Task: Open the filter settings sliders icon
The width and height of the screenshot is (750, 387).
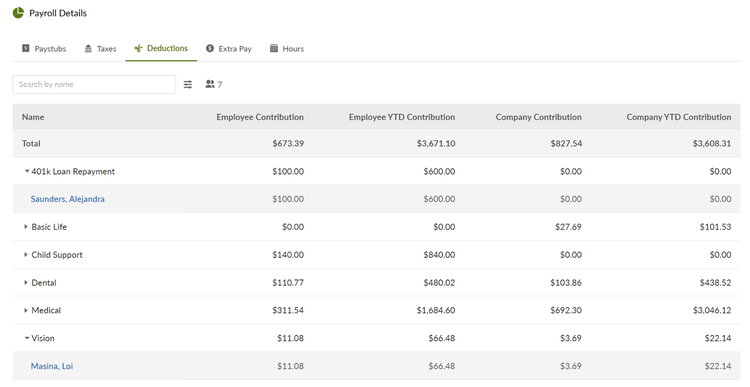Action: pyautogui.click(x=188, y=85)
